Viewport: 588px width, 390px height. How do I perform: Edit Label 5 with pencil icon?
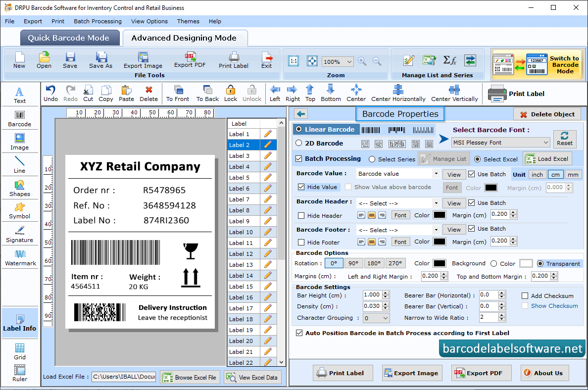point(268,177)
